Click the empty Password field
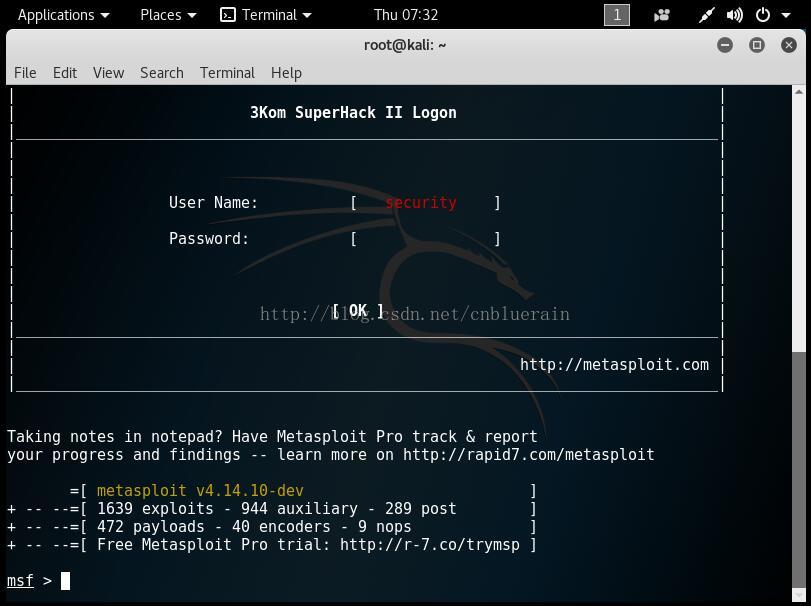 coord(426,239)
